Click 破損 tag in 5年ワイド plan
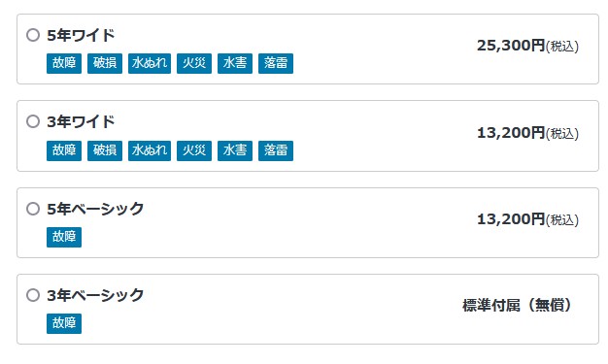The width and height of the screenshot is (608, 364). [x=105, y=63]
